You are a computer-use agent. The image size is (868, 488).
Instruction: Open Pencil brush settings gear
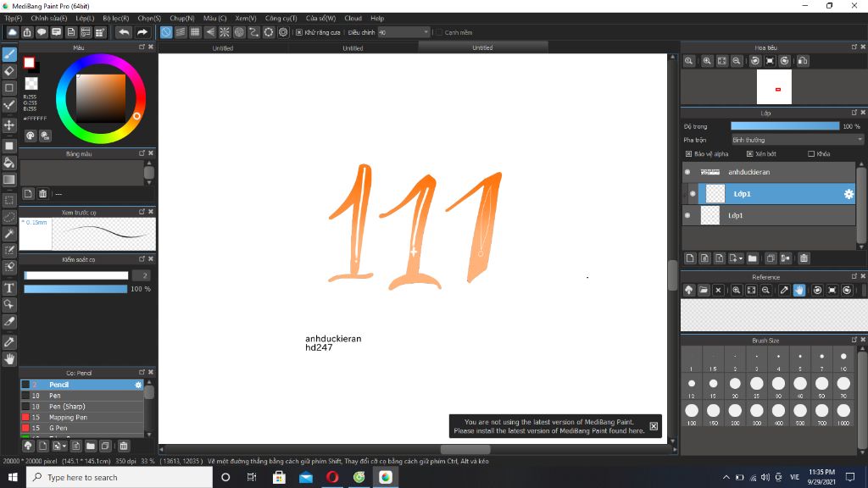(138, 385)
